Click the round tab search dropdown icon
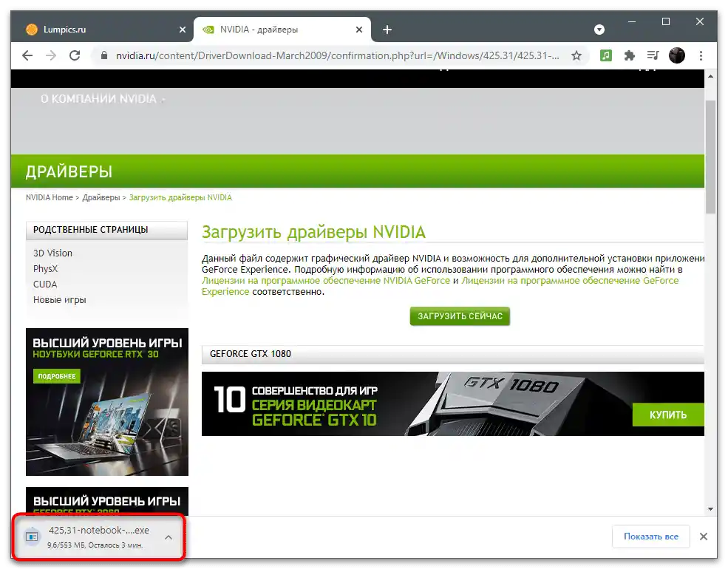 599,30
